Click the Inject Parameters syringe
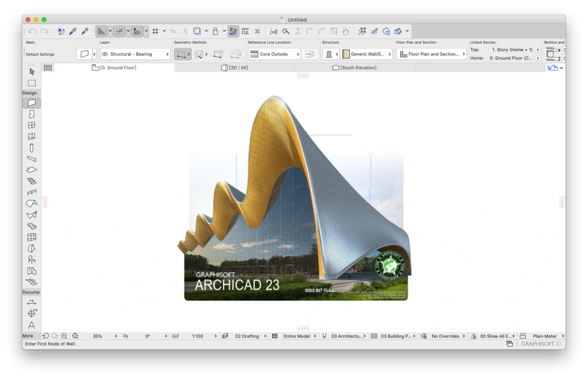The width and height of the screenshot is (588, 379). (85, 31)
